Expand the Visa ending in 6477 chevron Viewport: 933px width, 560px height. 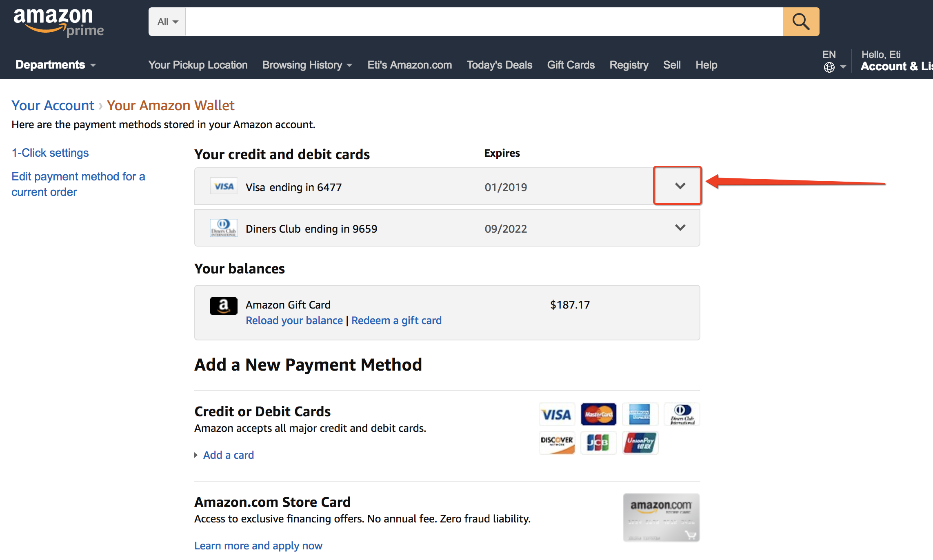680,186
